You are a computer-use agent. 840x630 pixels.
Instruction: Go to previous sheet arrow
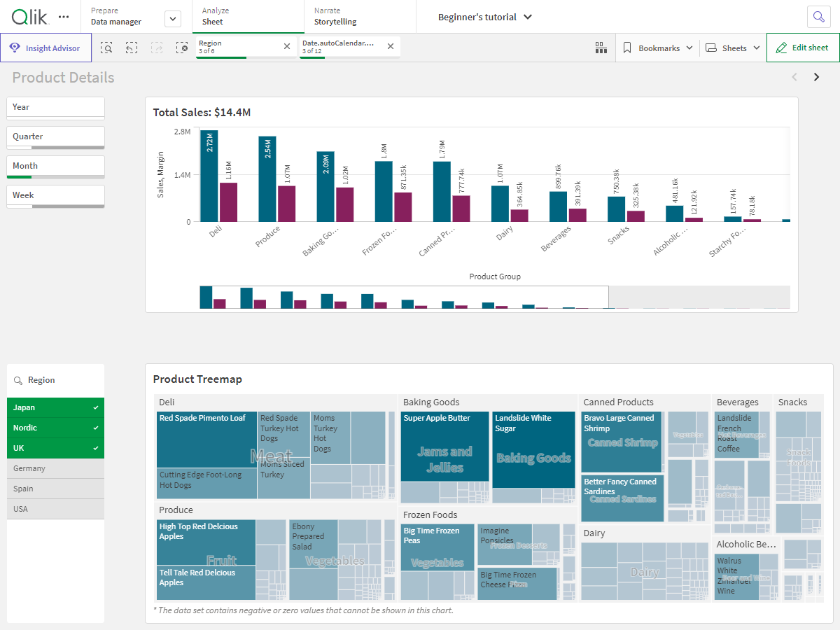794,77
